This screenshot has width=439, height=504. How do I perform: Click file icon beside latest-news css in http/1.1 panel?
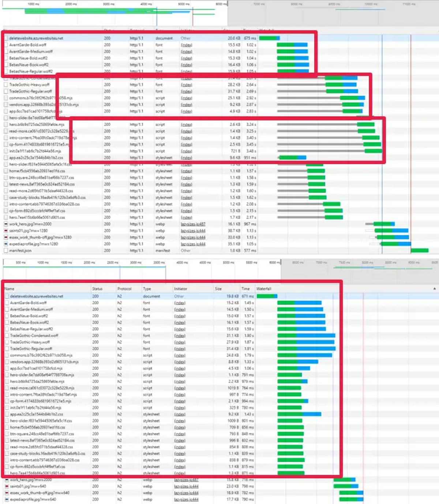coord(6,184)
